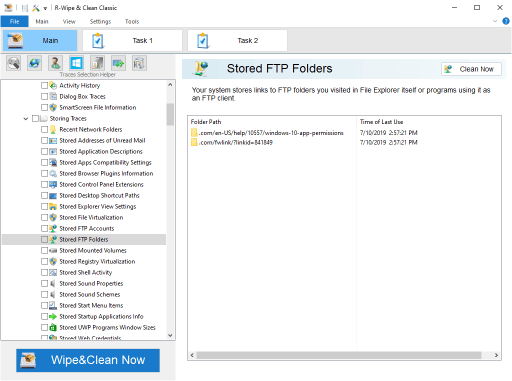Image resolution: width=512 pixels, height=381 pixels.
Task: Switch to the Task 2 tab
Action: pos(237,40)
